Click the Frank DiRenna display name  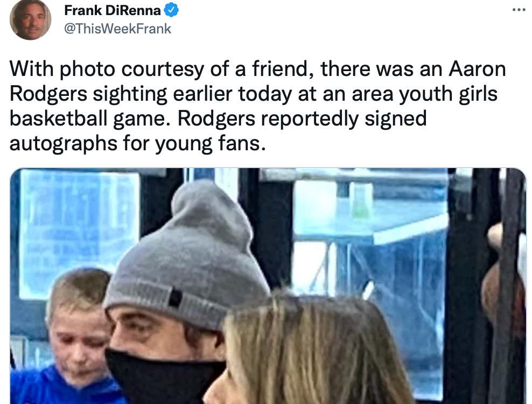pyautogui.click(x=113, y=10)
